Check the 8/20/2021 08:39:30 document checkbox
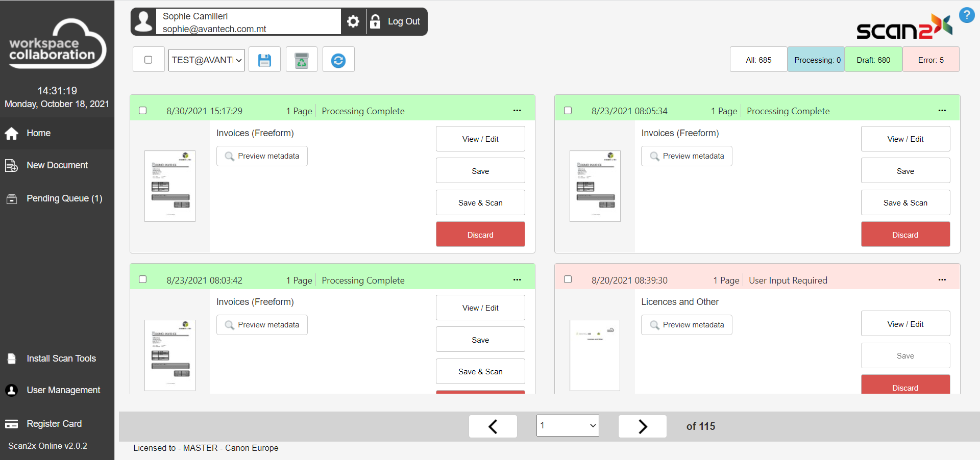Image resolution: width=980 pixels, height=460 pixels. tap(568, 279)
